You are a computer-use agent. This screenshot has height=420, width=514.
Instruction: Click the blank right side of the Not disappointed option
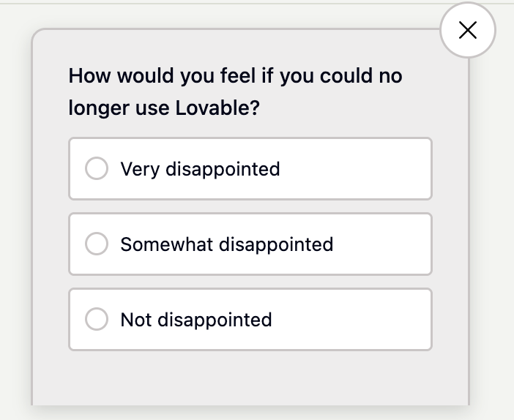366,320
